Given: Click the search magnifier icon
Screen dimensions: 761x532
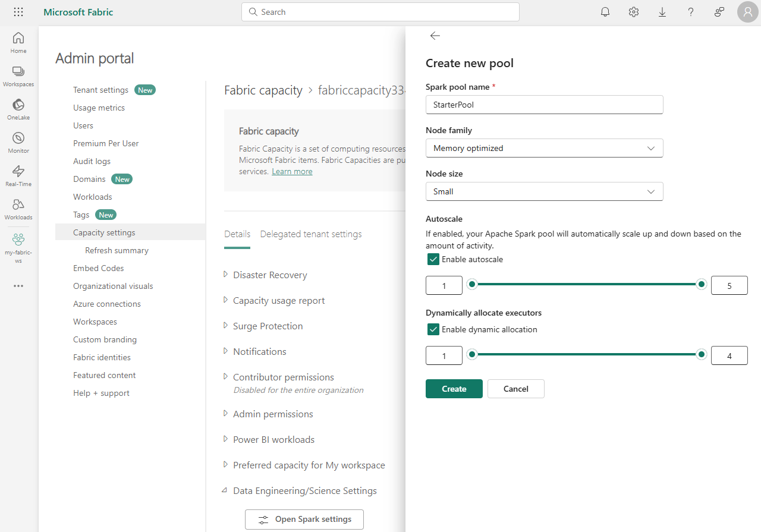Looking at the screenshot, I should [253, 12].
